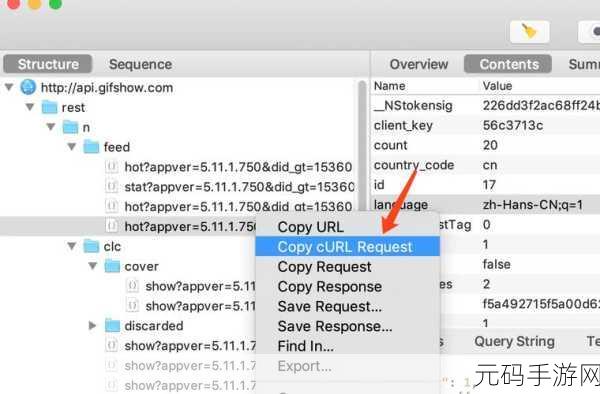Open the Overview tab
This screenshot has width=600, height=394.
419,64
